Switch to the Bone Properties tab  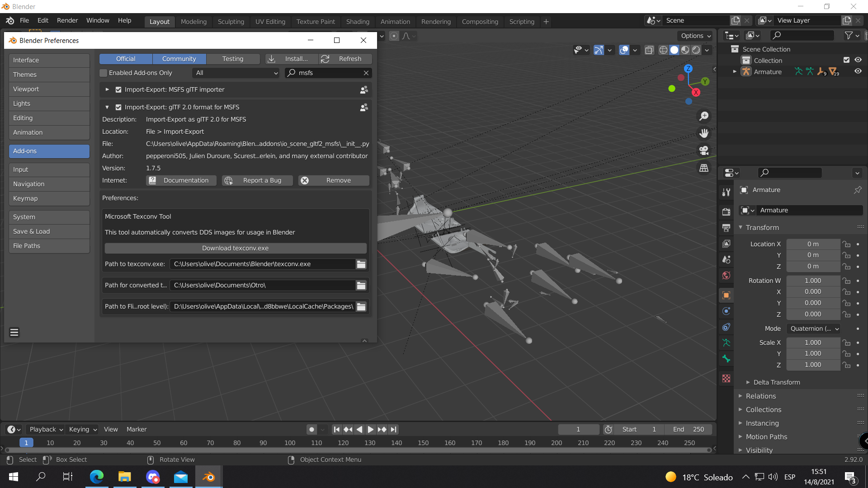(x=726, y=359)
